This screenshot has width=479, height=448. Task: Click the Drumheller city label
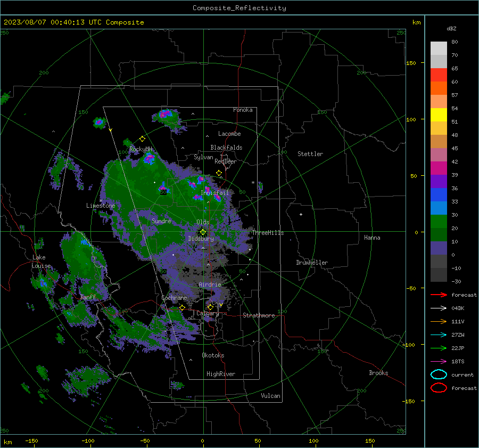[312, 263]
